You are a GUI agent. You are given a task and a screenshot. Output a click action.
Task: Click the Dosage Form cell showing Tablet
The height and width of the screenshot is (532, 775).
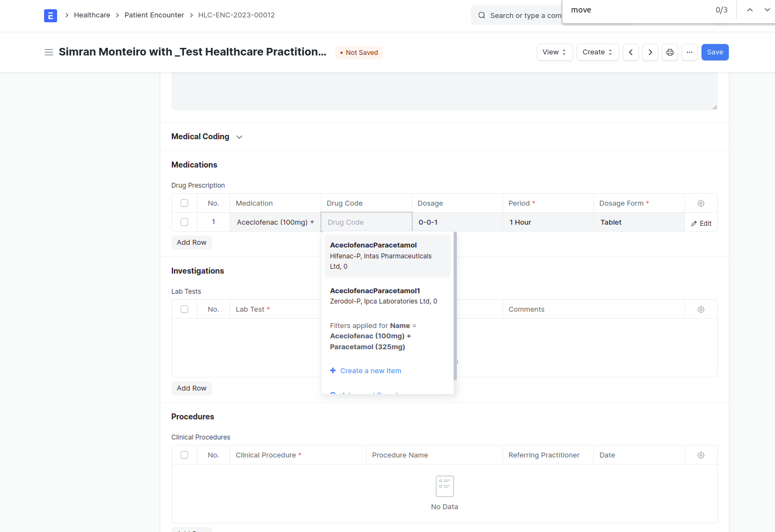[639, 222]
